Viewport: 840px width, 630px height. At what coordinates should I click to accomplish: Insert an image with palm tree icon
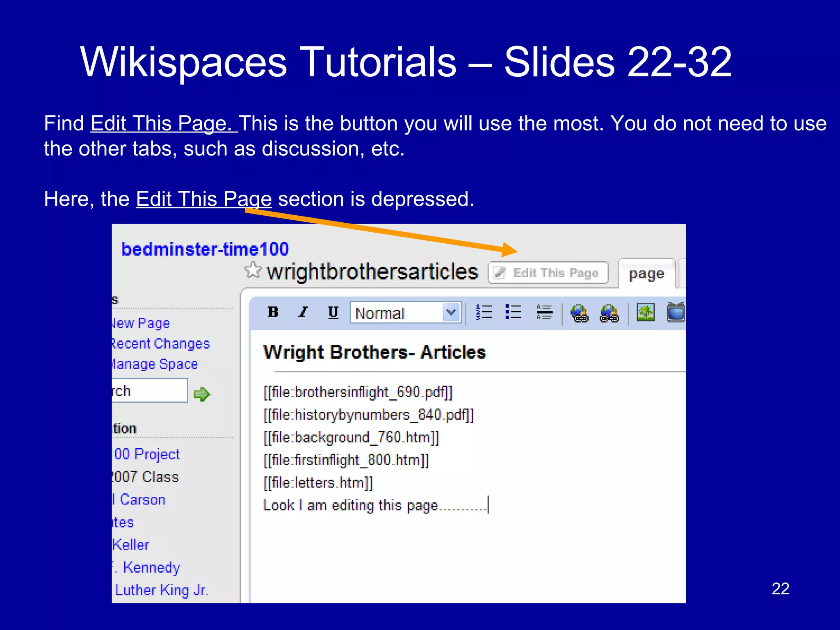[x=646, y=313]
